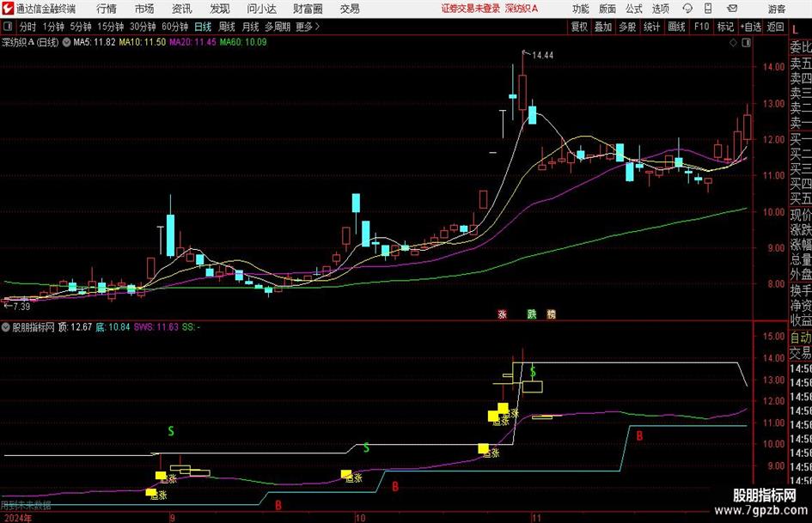
Task: Open 行情 menu
Action: 107,9
